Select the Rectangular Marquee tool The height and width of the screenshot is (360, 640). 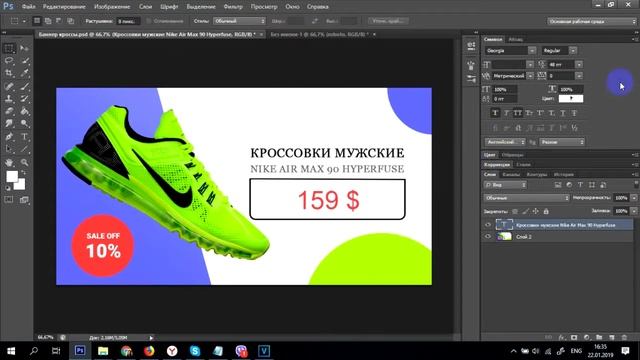tap(9, 49)
